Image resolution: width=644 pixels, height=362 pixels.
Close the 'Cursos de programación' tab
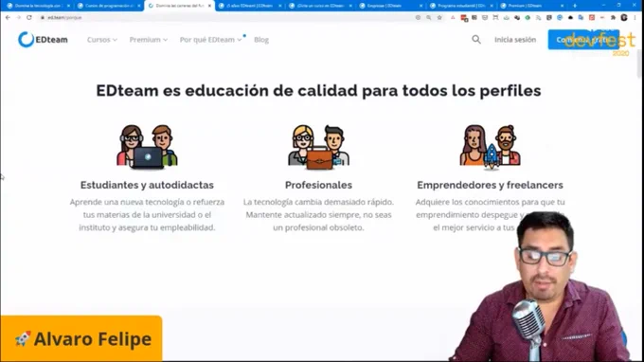pyautogui.click(x=139, y=6)
